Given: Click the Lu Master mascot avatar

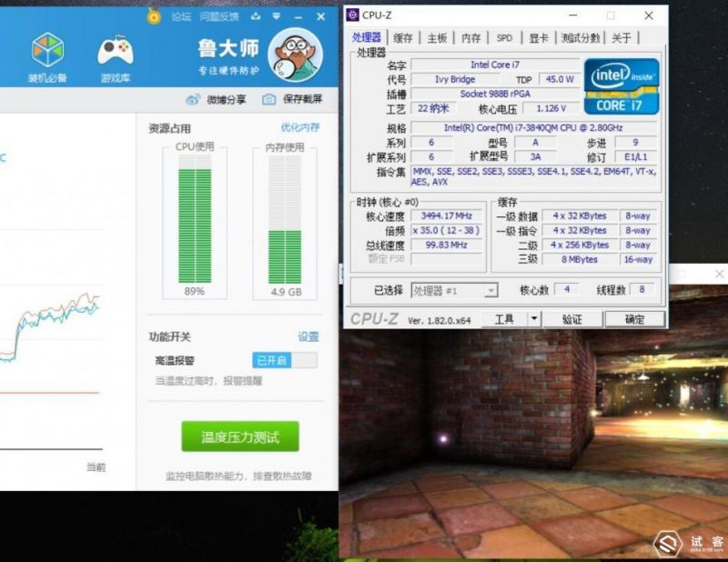Looking at the screenshot, I should (x=295, y=55).
